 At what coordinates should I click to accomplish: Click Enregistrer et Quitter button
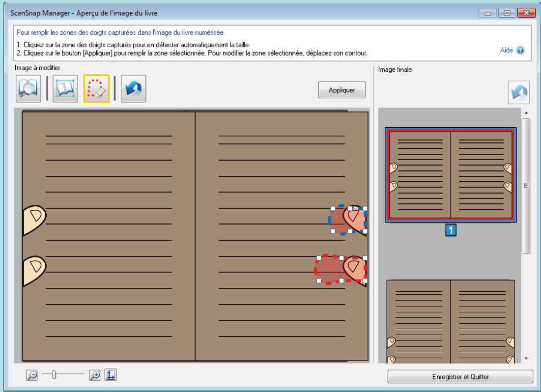tap(460, 376)
